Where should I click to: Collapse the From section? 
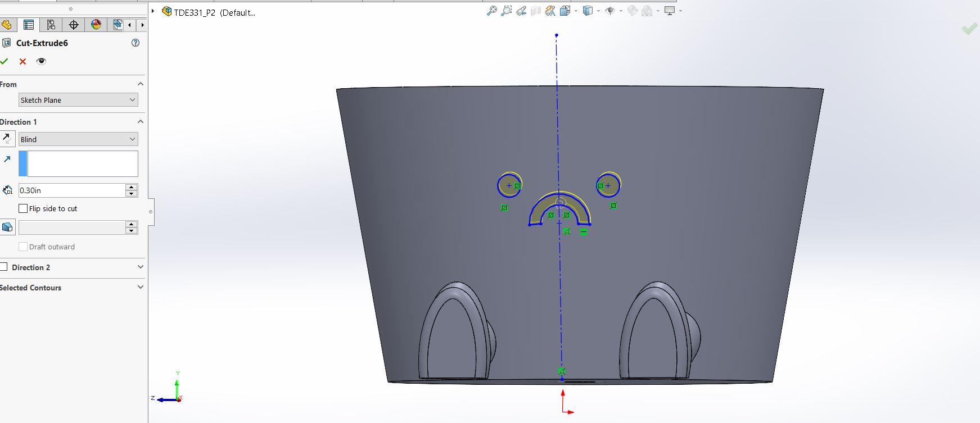tap(141, 84)
